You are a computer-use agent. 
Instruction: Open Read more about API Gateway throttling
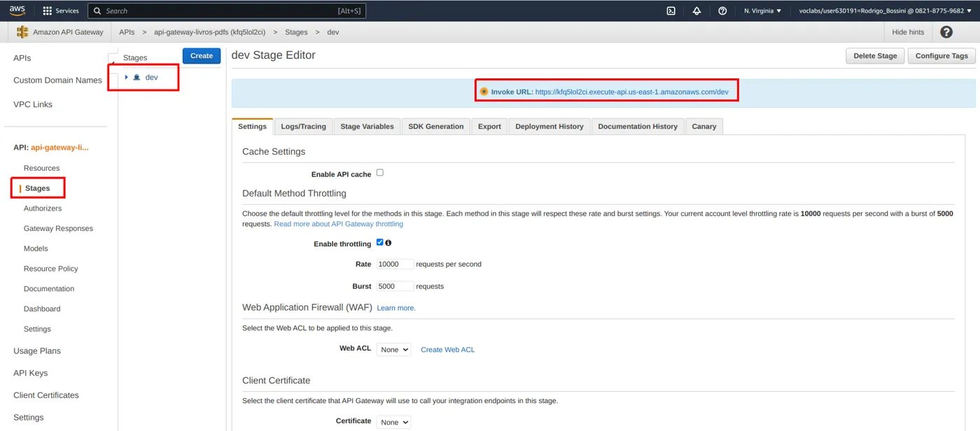point(338,224)
